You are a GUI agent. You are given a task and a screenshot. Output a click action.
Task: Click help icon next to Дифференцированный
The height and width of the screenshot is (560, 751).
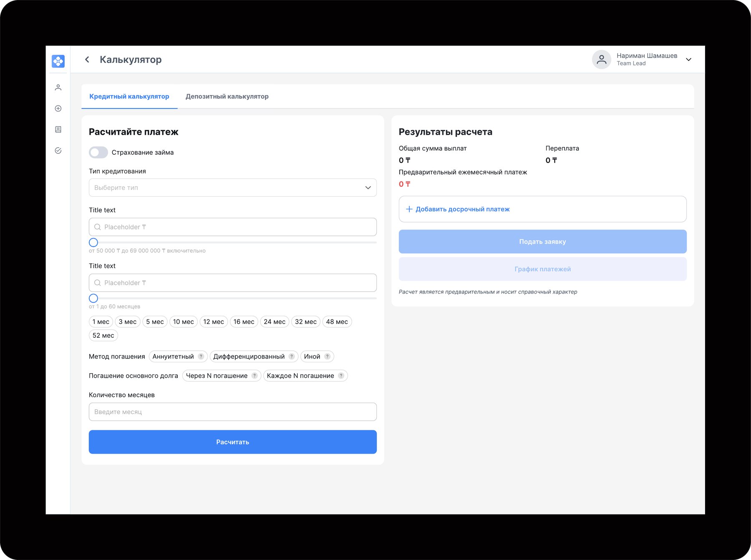(x=292, y=357)
